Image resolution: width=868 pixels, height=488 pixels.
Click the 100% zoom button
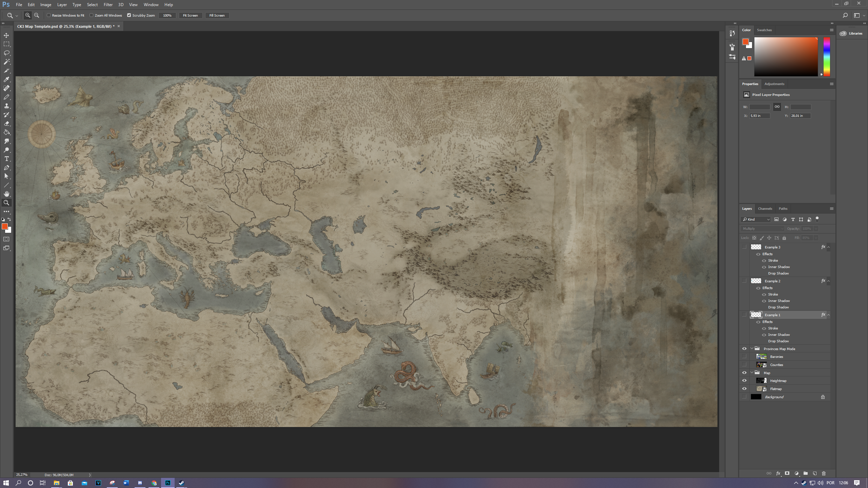click(x=167, y=16)
